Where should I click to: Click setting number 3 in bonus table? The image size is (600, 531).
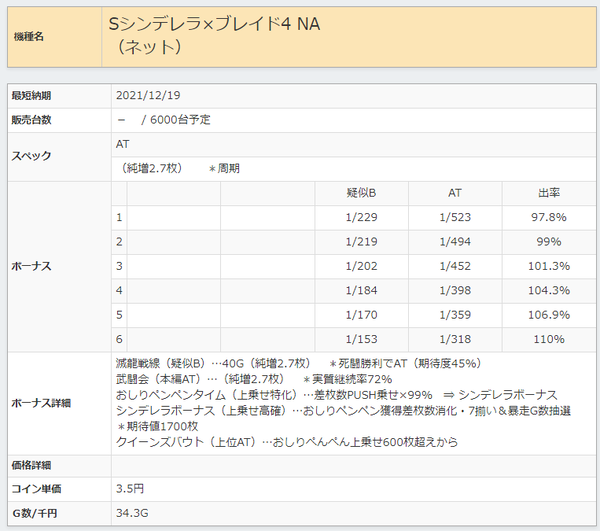coord(119,266)
